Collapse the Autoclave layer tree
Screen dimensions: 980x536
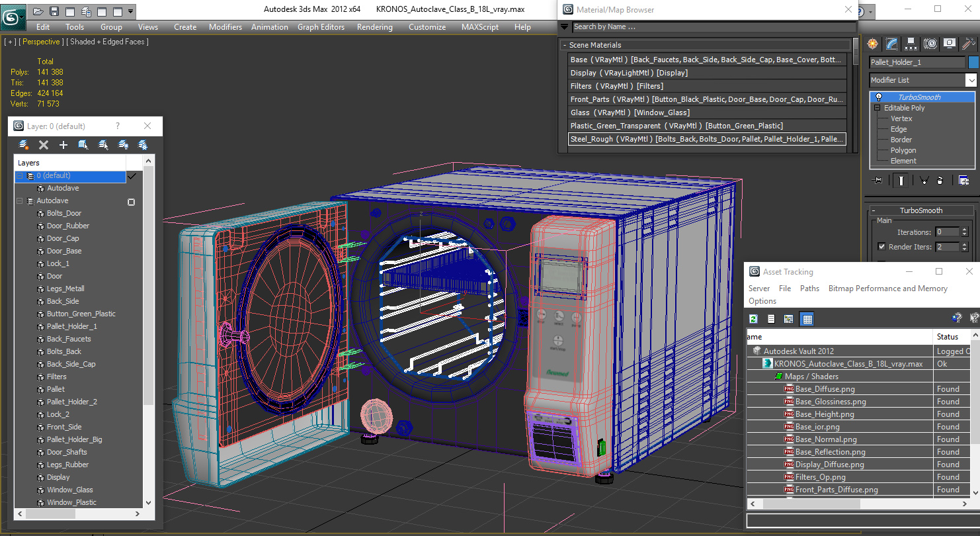[x=20, y=201]
